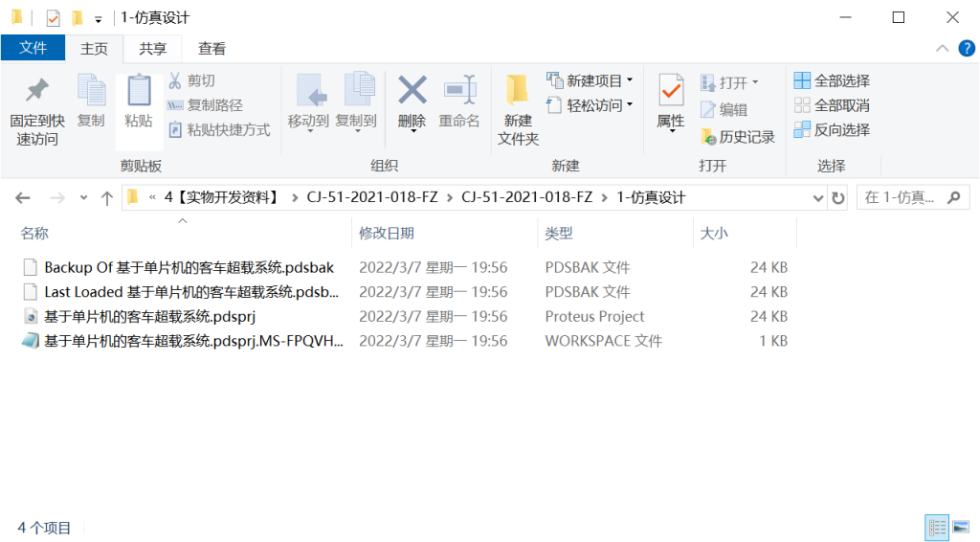Image resolution: width=980 pixels, height=542 pixels.
Task: Open the Open (打开) dropdown in ribbon
Action: (x=729, y=82)
